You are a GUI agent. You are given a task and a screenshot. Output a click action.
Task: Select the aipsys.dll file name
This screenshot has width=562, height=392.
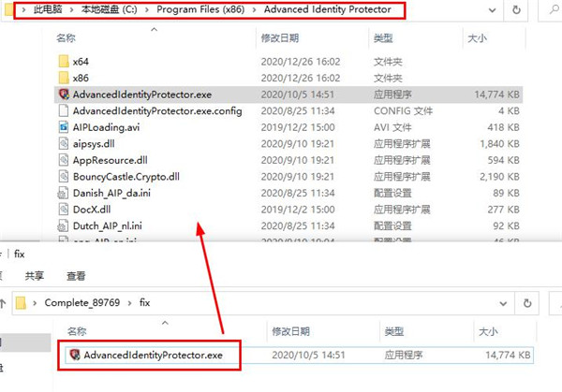[94, 144]
